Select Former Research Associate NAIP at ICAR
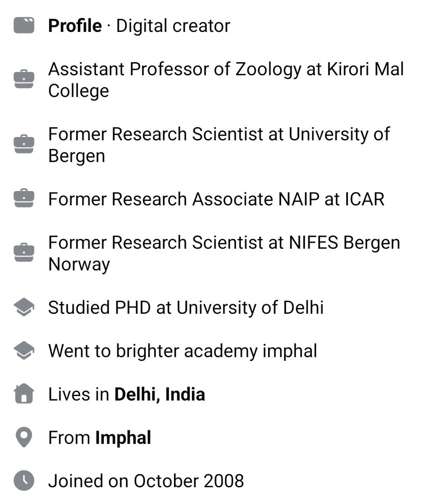442x504 pixels. click(x=216, y=199)
